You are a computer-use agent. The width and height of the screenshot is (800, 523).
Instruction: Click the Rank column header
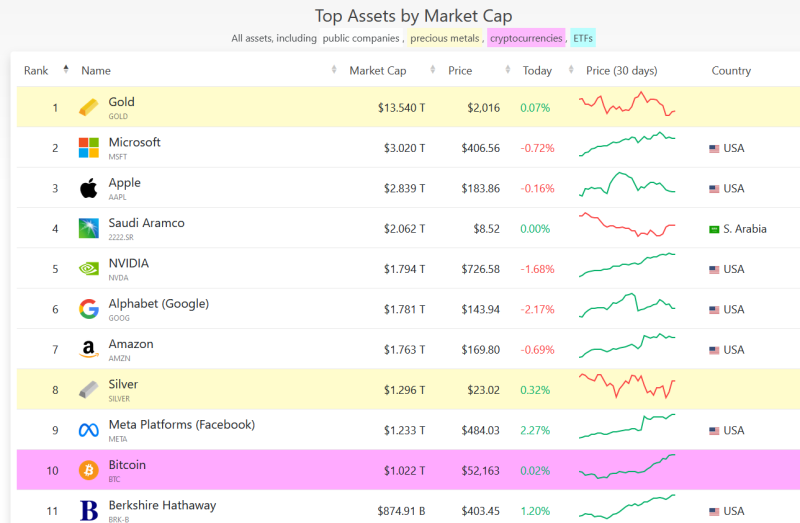pos(36,70)
